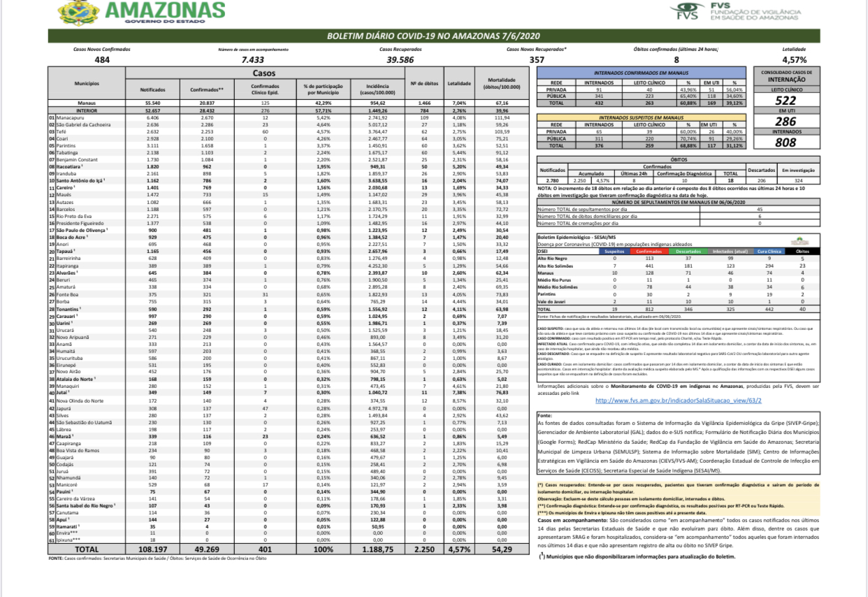Click the green 'Descartados' column header
The image size is (868, 597).
[x=686, y=250]
